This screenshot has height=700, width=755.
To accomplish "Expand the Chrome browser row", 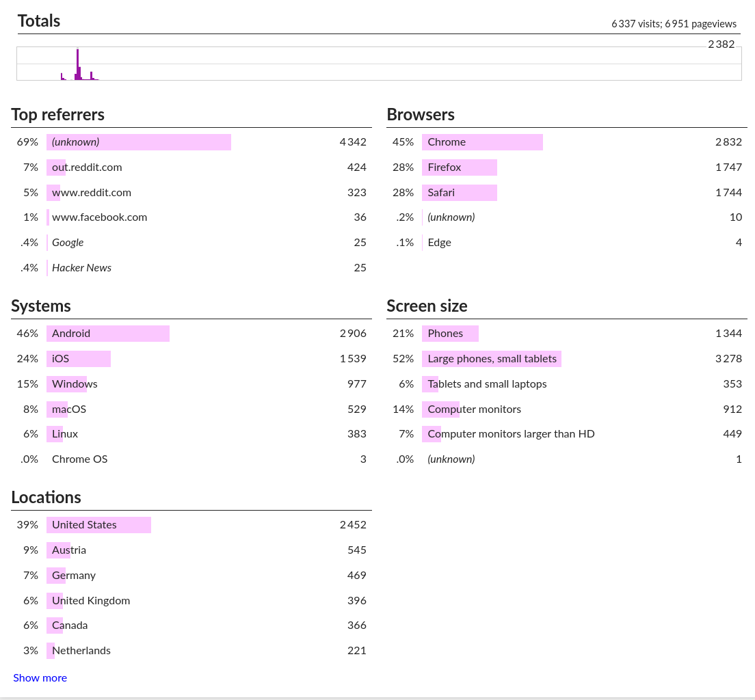I will click(x=447, y=142).
